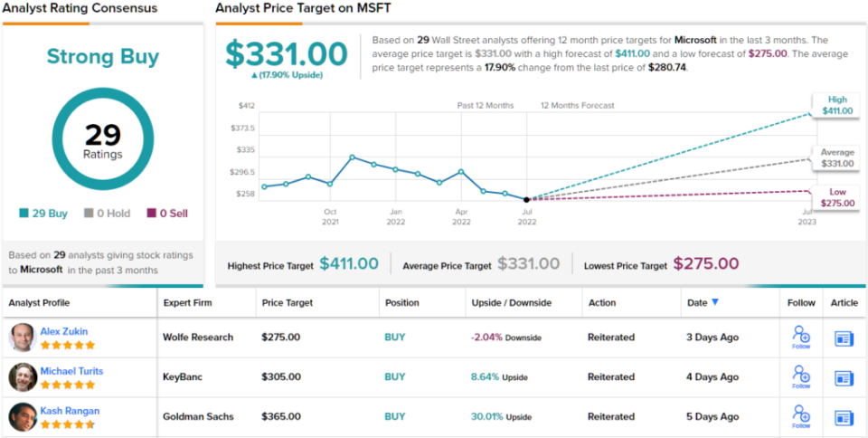This screenshot has height=438, width=868.
Task: Click the Low $275.00 forecast label
Action: click(x=836, y=197)
